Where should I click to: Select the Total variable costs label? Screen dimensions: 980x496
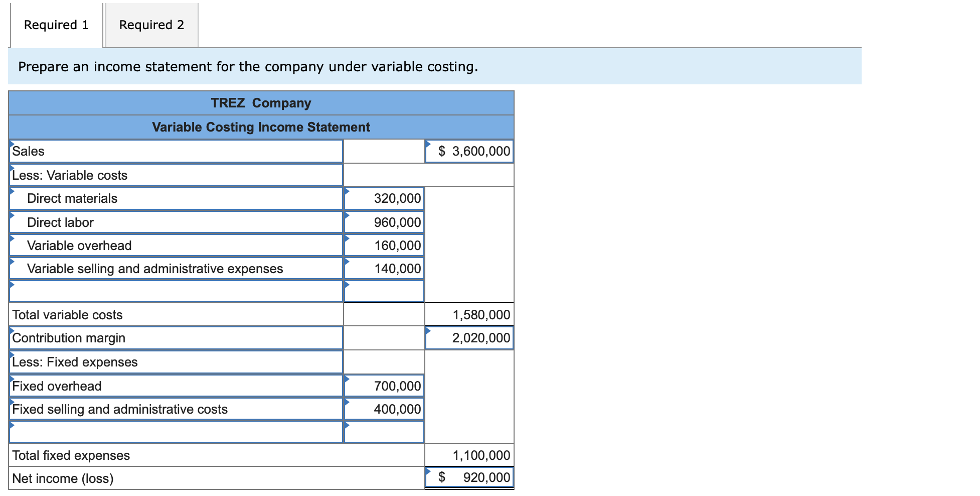click(67, 315)
